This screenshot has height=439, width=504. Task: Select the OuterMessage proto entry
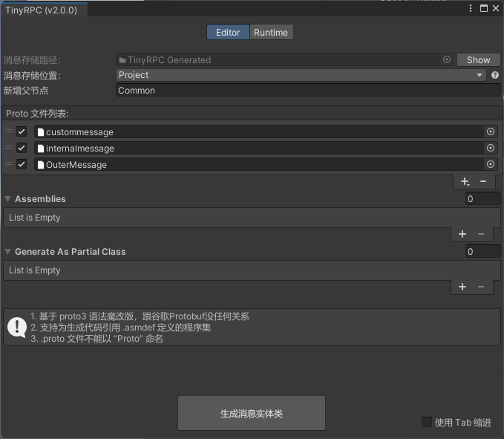coord(266,165)
